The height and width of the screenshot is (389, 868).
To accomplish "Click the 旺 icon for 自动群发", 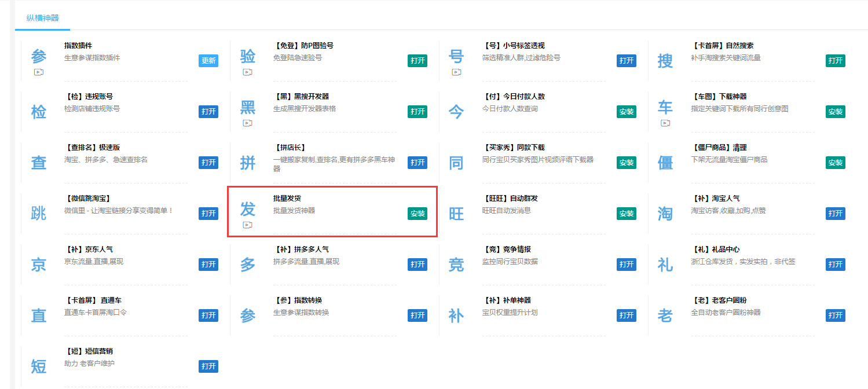I will (x=456, y=214).
